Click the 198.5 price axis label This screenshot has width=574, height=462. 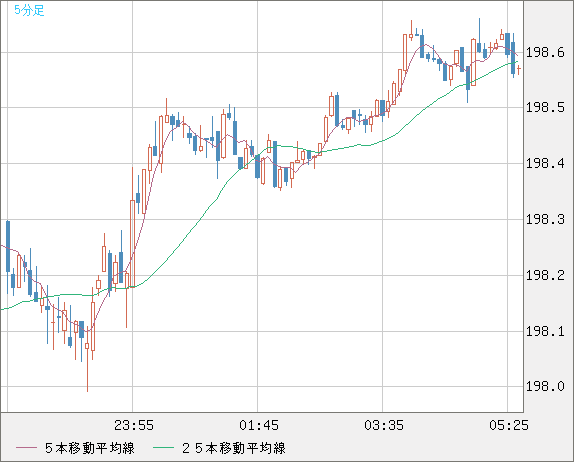pos(545,108)
